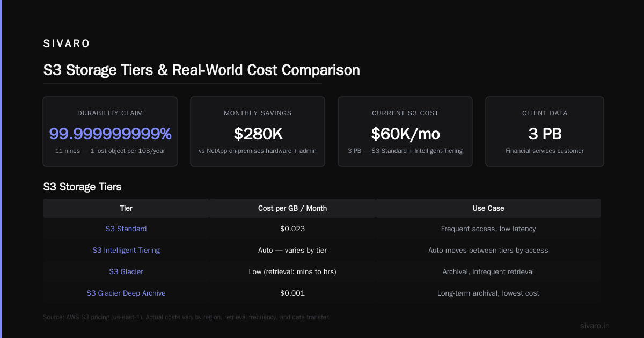Click Auto-moves between tiers by access cell
This screenshot has width=644, height=338.
click(488, 250)
